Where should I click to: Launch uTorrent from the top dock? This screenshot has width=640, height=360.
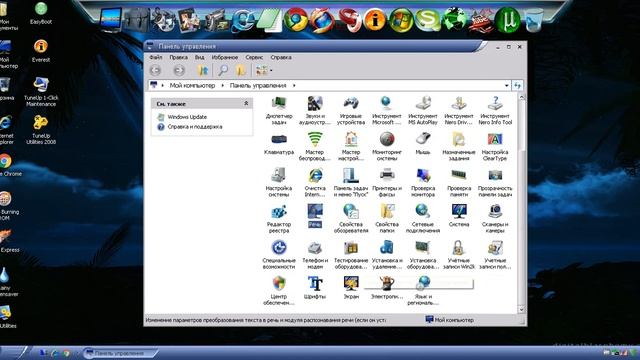507,20
